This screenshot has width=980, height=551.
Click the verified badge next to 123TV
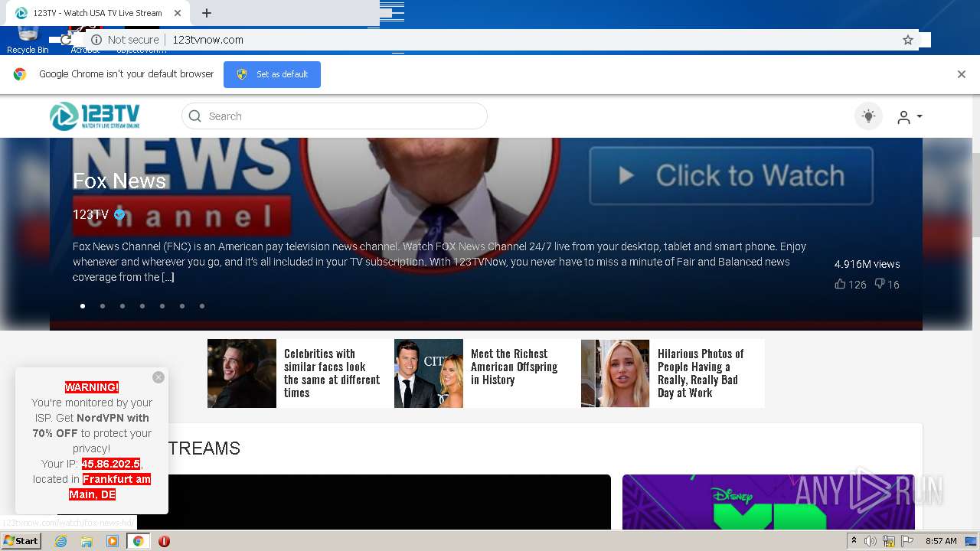point(119,214)
